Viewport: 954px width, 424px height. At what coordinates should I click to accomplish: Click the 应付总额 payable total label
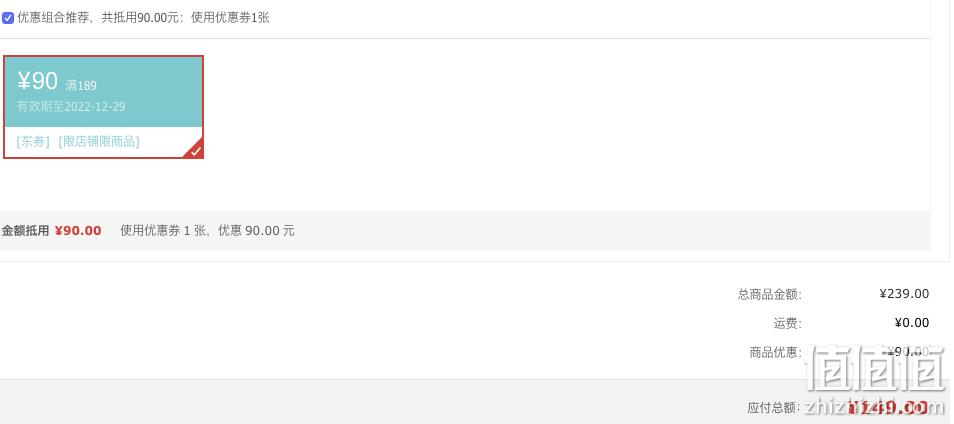[774, 407]
